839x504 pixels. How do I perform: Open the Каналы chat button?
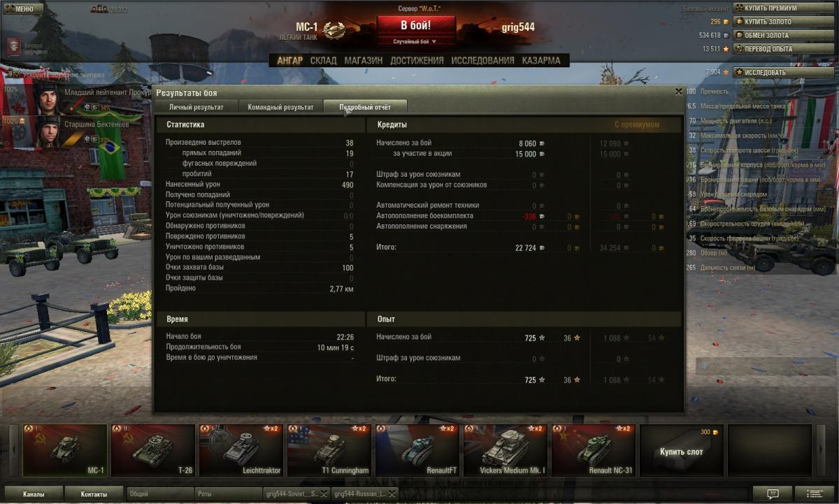pos(34,494)
